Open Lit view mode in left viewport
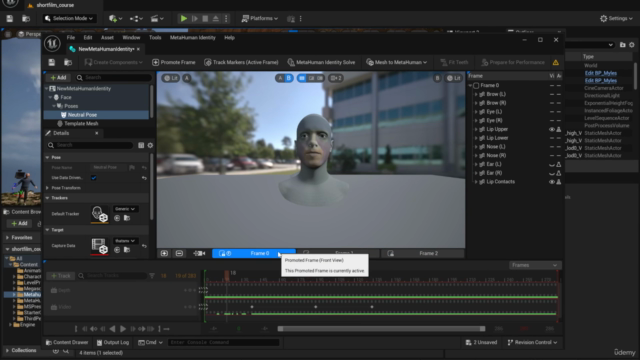The image size is (640, 360). coord(171,78)
